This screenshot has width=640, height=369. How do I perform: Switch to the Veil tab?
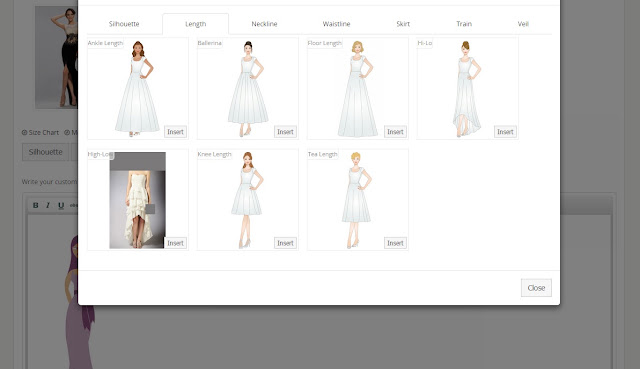pyautogui.click(x=523, y=24)
